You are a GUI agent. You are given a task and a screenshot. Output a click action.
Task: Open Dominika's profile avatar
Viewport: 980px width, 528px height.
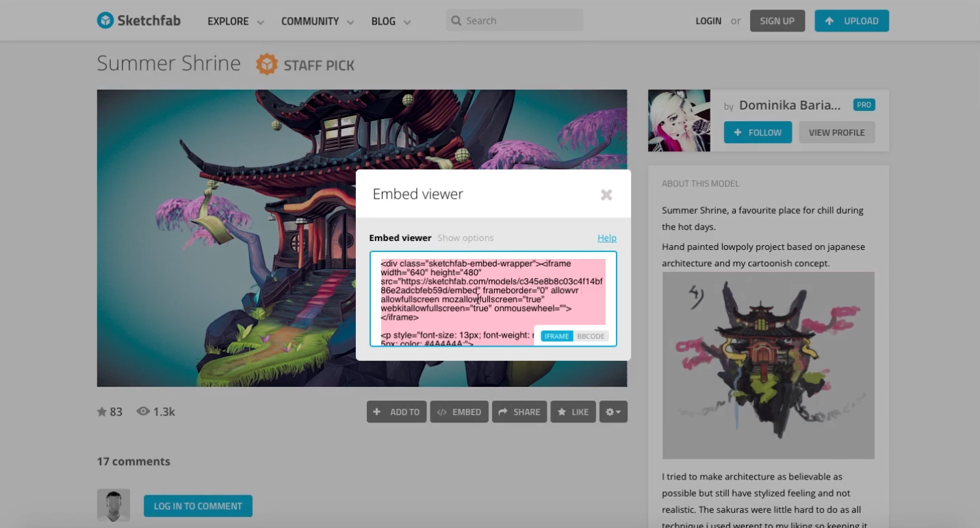coord(679,121)
